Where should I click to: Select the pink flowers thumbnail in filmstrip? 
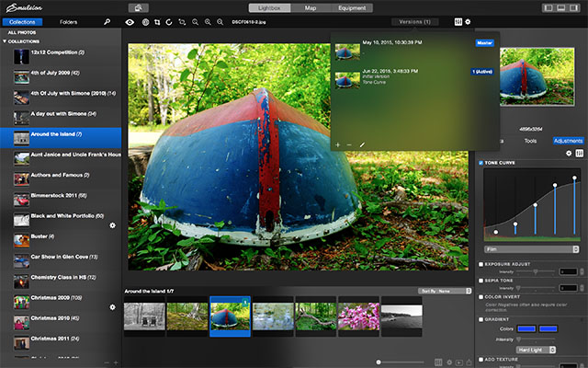(358, 316)
